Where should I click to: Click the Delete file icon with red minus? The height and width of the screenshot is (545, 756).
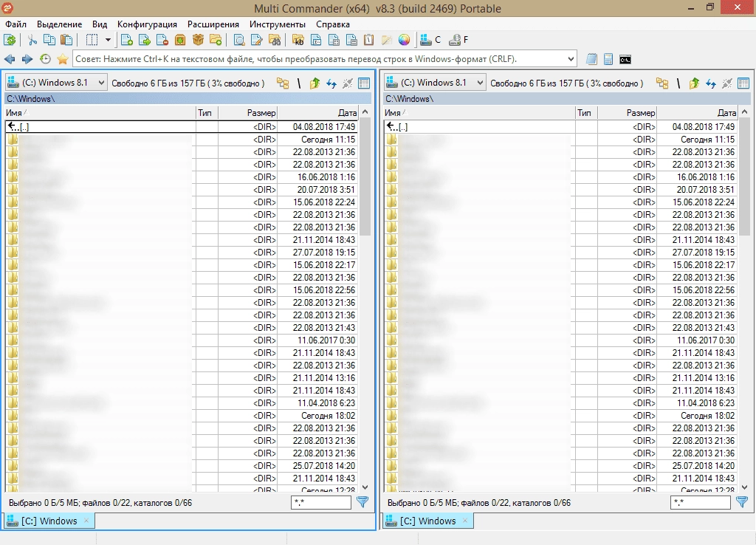(162, 40)
